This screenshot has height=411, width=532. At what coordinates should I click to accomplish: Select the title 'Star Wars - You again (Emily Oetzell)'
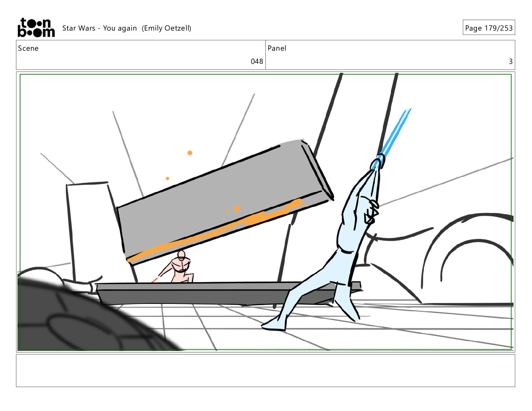coord(127,28)
